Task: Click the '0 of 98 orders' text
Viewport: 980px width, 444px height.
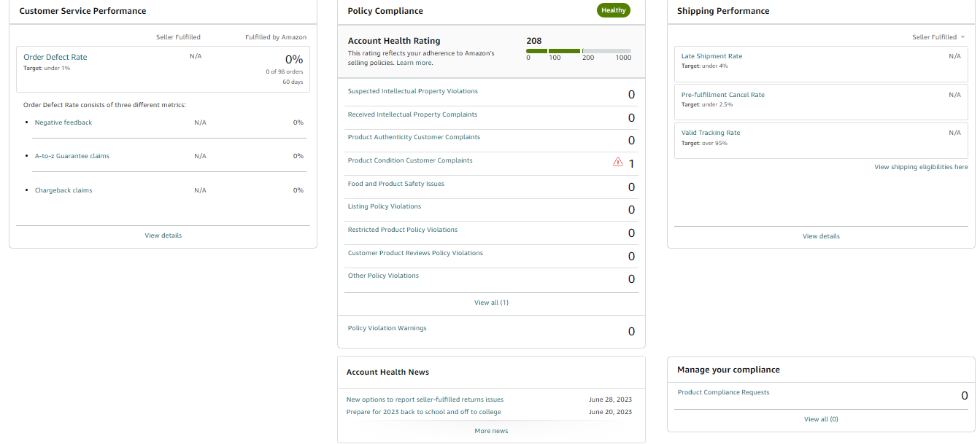Action: coord(285,71)
